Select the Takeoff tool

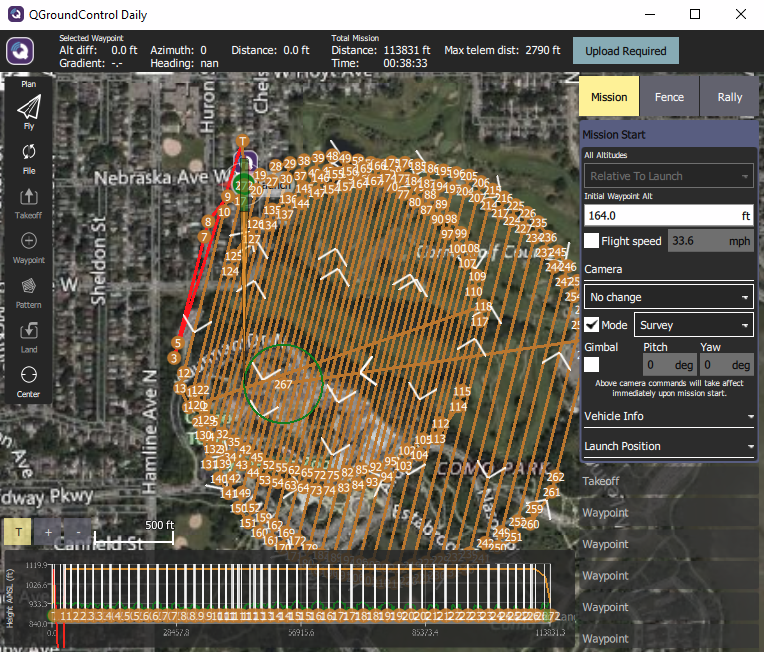(29, 204)
